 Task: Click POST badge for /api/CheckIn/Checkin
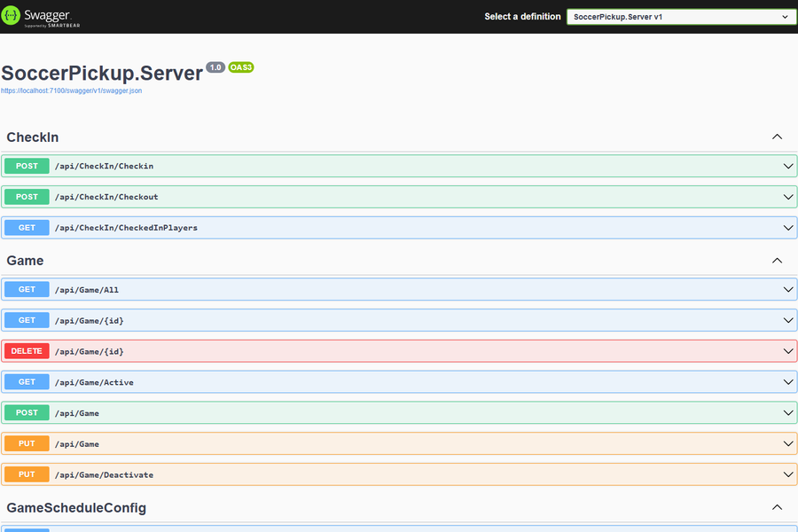coord(27,166)
